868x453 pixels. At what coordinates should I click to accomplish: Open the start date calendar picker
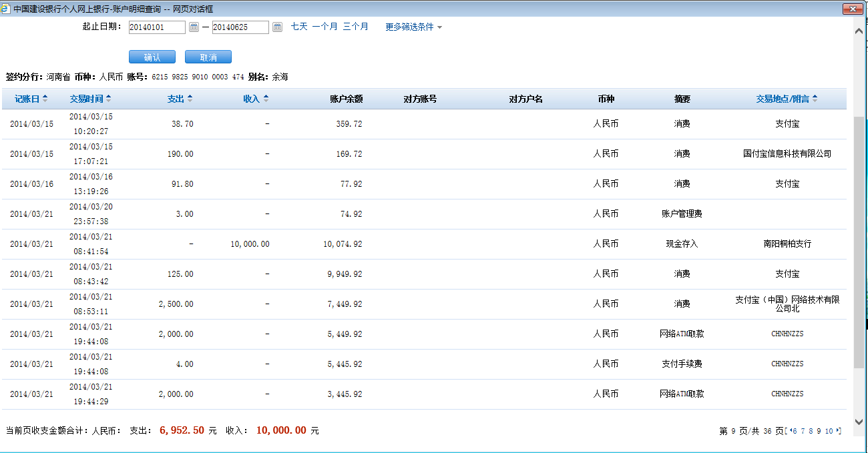(x=194, y=27)
